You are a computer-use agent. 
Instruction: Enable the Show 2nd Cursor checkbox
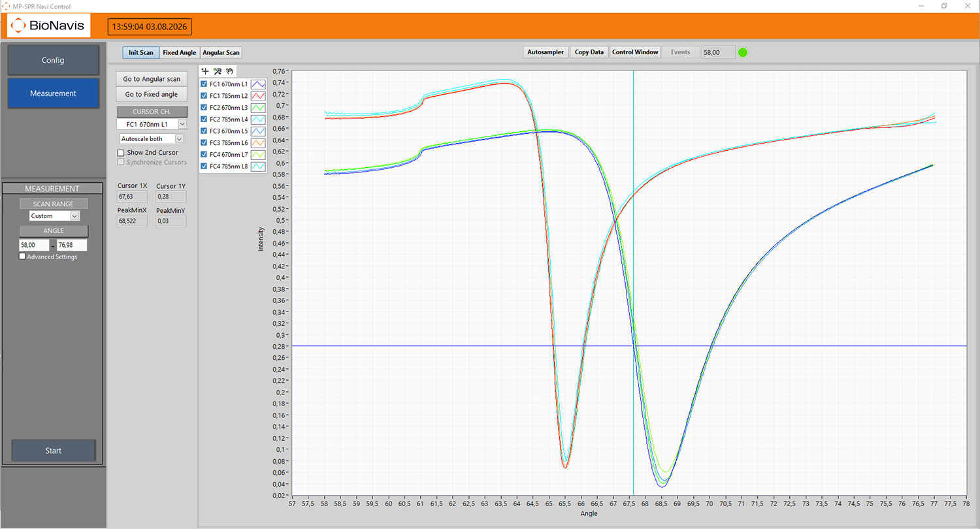121,153
